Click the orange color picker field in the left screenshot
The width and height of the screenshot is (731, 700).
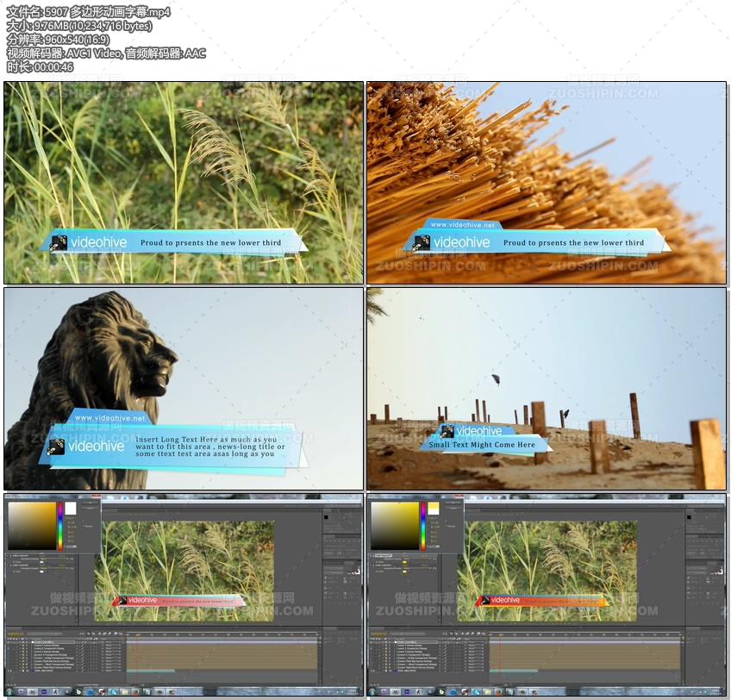[x=33, y=525]
